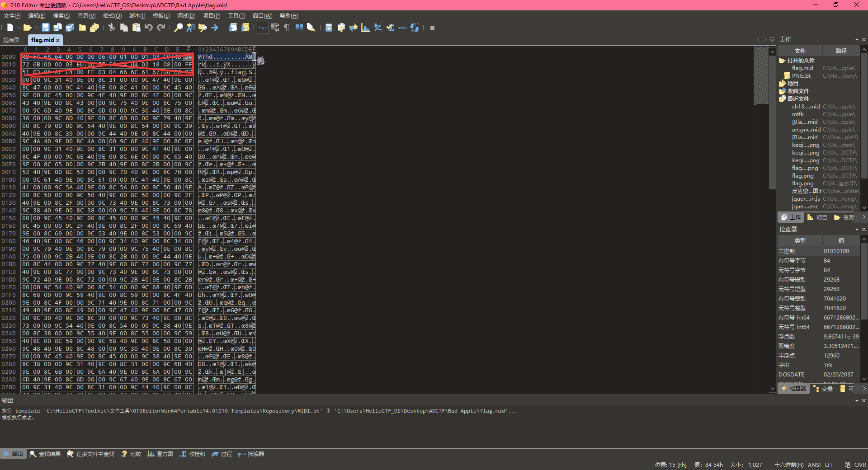Click the hex editor vertical scrollbar down arrow
The image size is (868, 470).
point(772,389)
